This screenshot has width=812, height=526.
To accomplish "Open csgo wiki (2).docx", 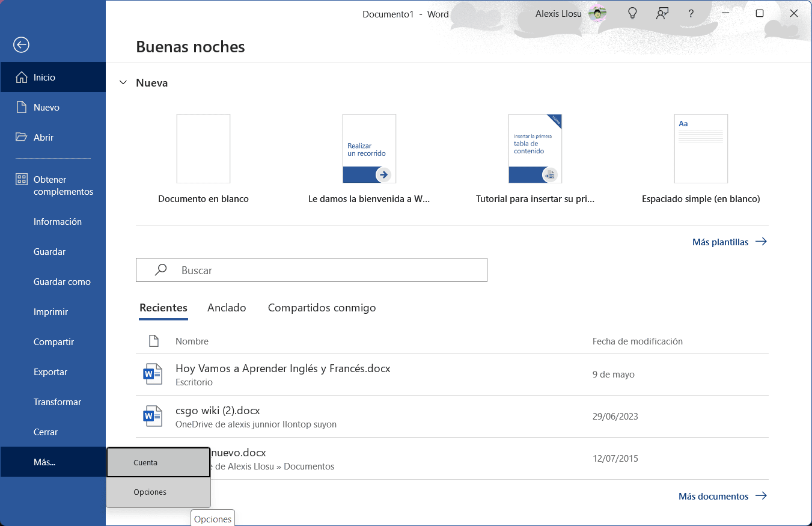I will coord(452,416).
